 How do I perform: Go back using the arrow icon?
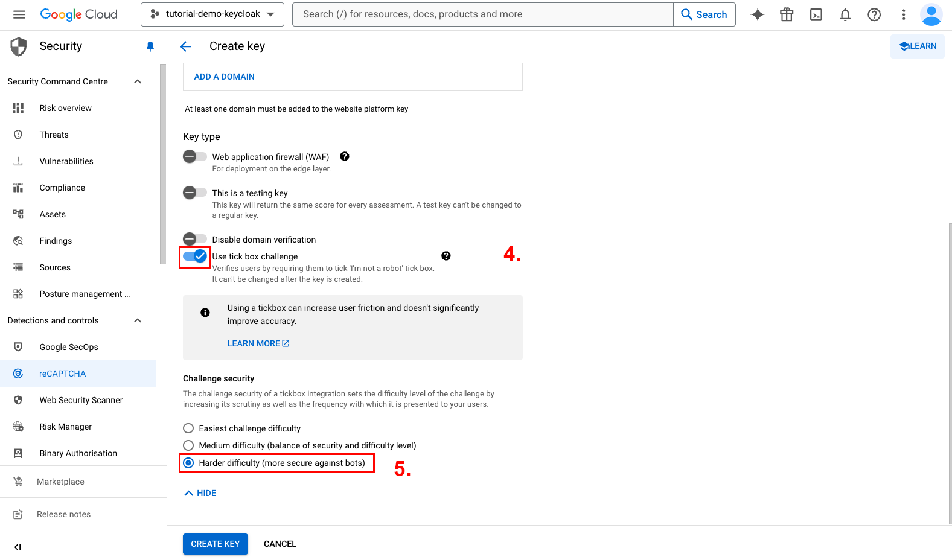pos(185,46)
